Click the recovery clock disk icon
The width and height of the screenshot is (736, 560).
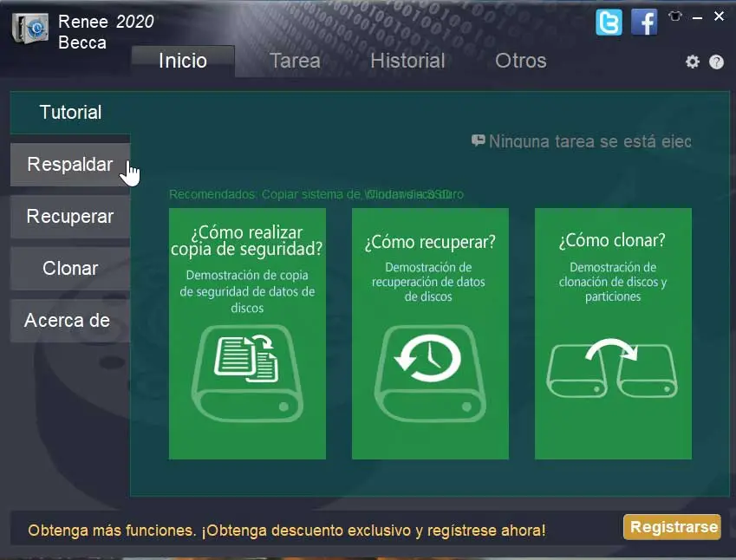(x=430, y=373)
